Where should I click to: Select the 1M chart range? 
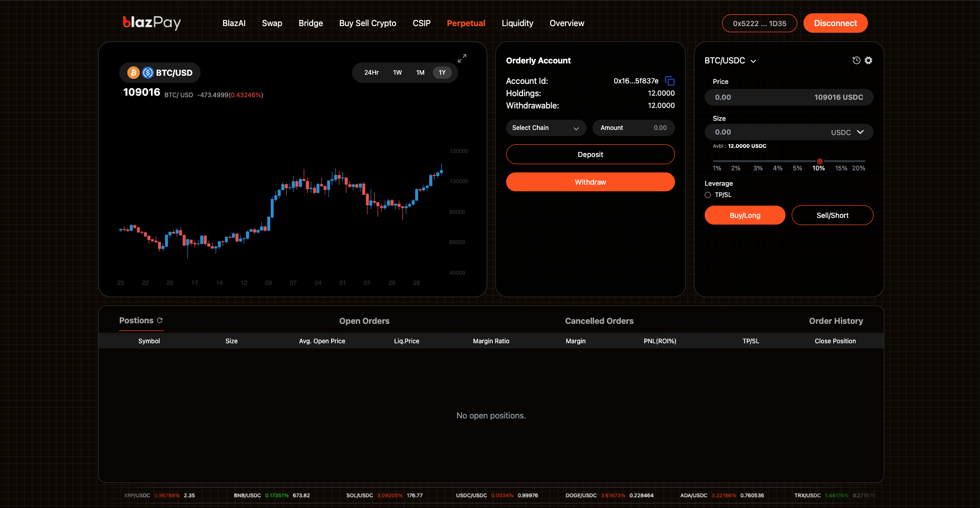coord(420,73)
